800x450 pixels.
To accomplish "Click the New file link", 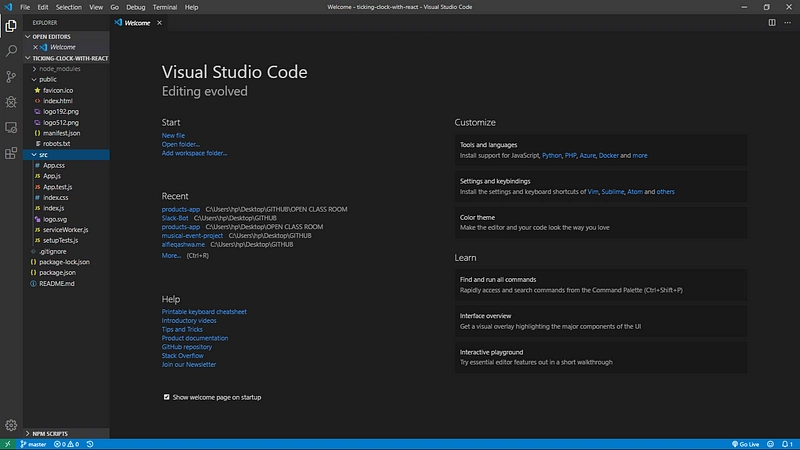I will [173, 136].
